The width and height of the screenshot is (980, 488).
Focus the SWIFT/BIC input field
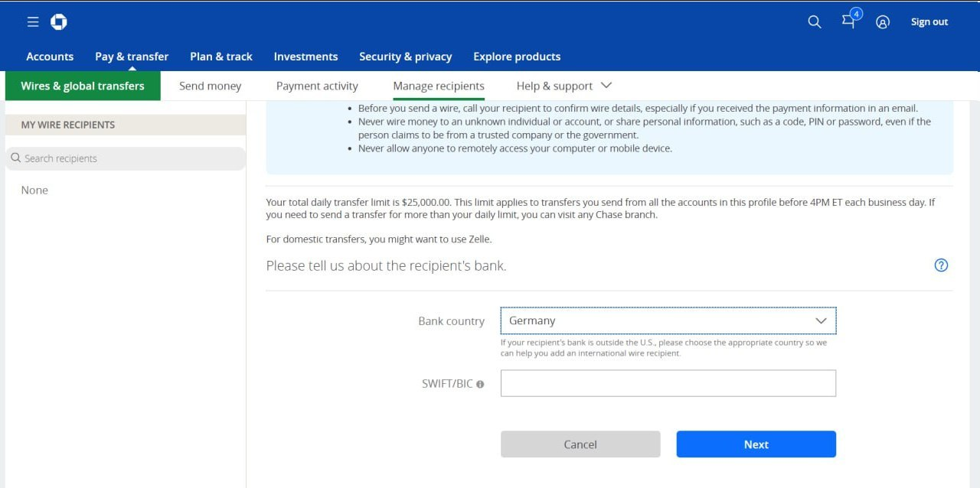click(x=668, y=383)
